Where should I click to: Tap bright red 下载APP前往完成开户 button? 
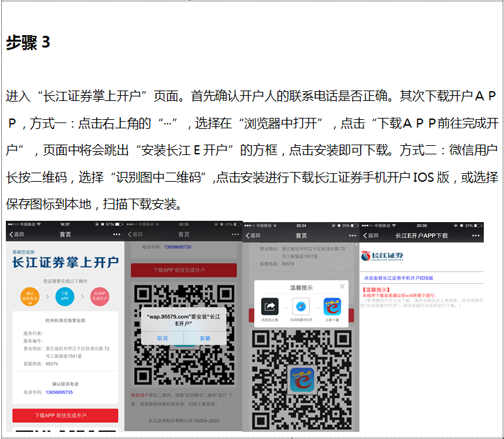pos(65,416)
